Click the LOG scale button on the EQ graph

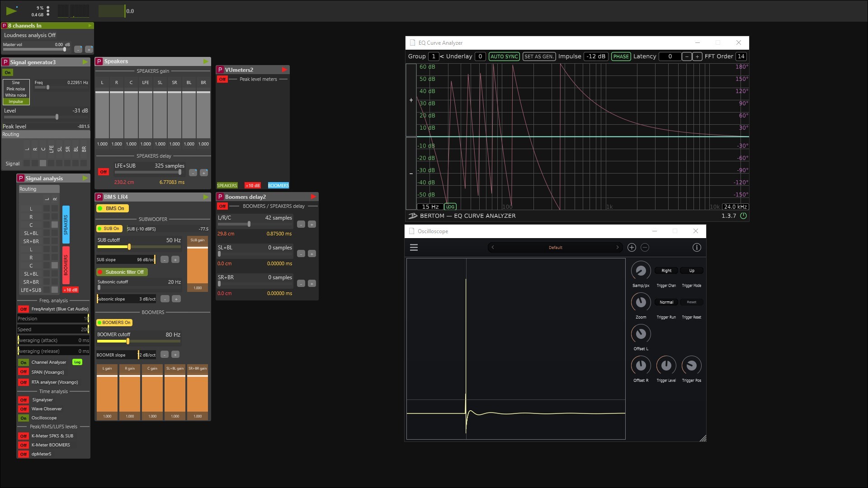coord(450,206)
